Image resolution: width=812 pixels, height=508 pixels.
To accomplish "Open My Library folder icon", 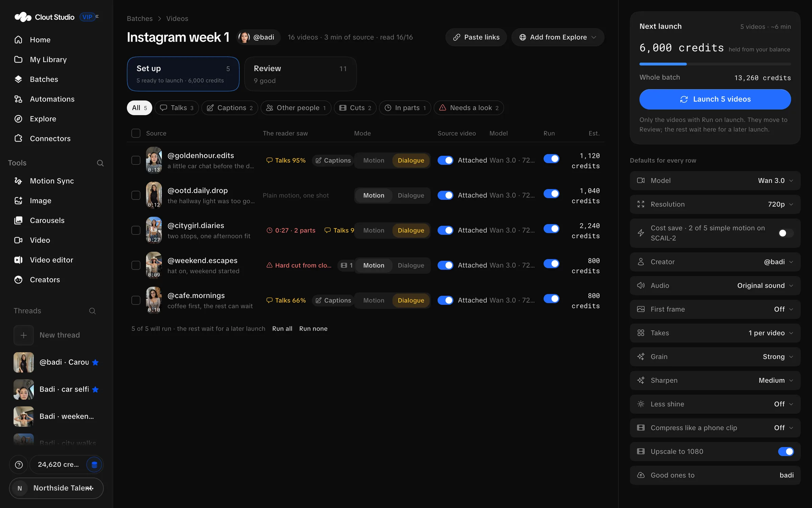I will pyautogui.click(x=18, y=60).
